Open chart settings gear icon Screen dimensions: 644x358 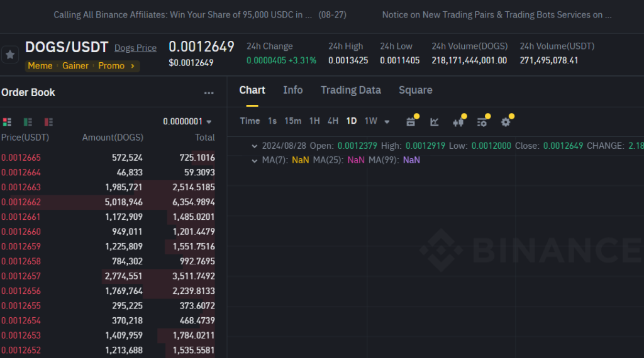click(x=506, y=122)
